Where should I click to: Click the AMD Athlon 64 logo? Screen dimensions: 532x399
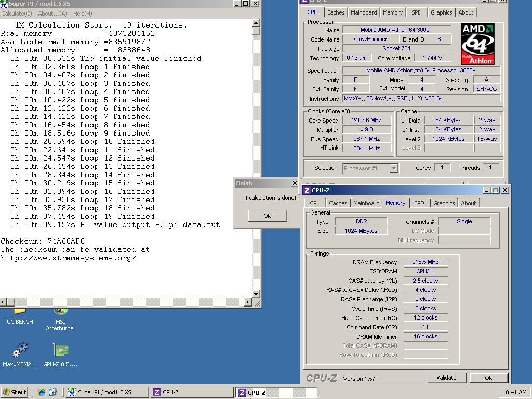[x=478, y=44]
